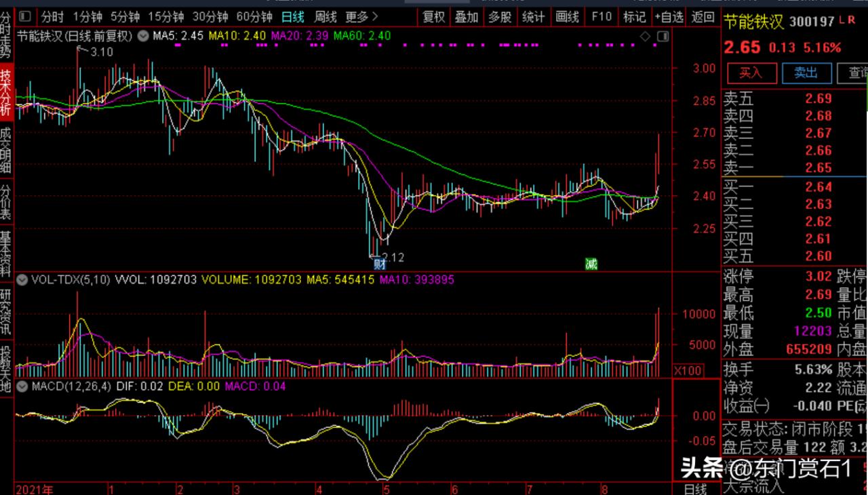
Task: Toggle the panel layout icon before 分时
Action: click(x=25, y=16)
